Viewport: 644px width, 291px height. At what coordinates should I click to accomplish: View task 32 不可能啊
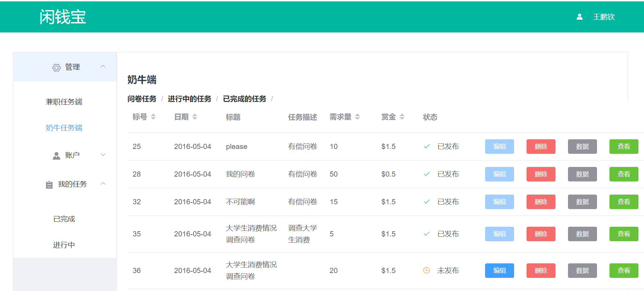click(624, 202)
